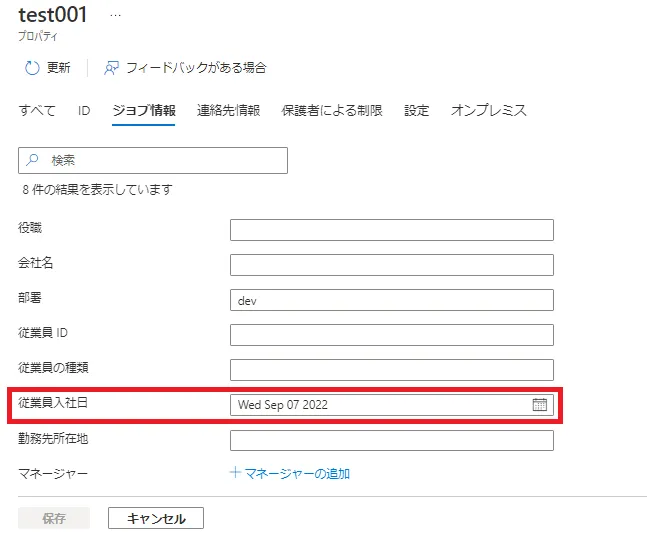Screen dimensions: 647x555
Task: Click the refresh (更新) icon
Action: [32, 68]
